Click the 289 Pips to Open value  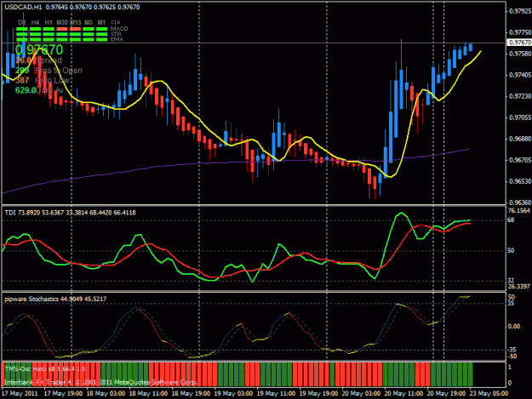[x=22, y=71]
